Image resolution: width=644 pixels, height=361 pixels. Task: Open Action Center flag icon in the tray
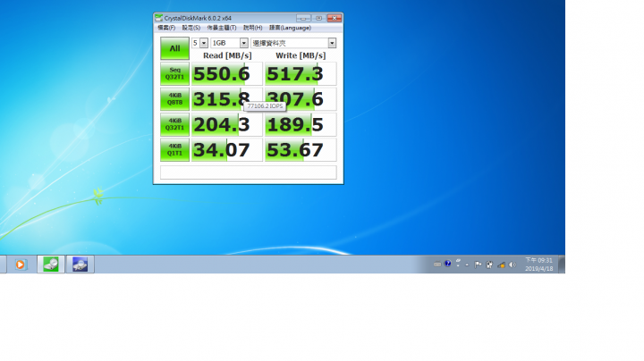(478, 265)
